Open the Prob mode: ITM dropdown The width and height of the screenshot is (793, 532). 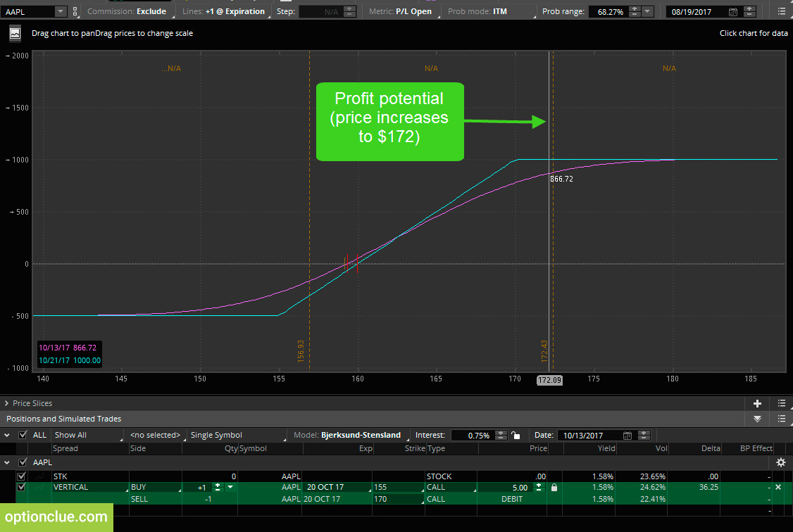coord(489,11)
